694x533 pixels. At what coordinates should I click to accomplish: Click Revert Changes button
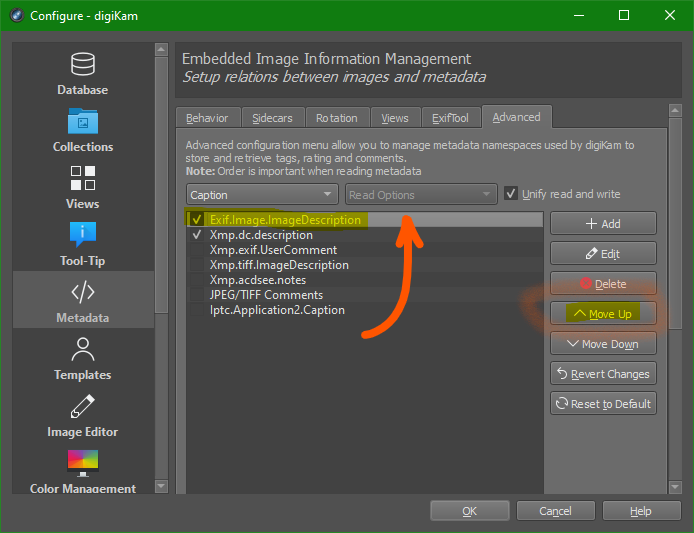(603, 374)
